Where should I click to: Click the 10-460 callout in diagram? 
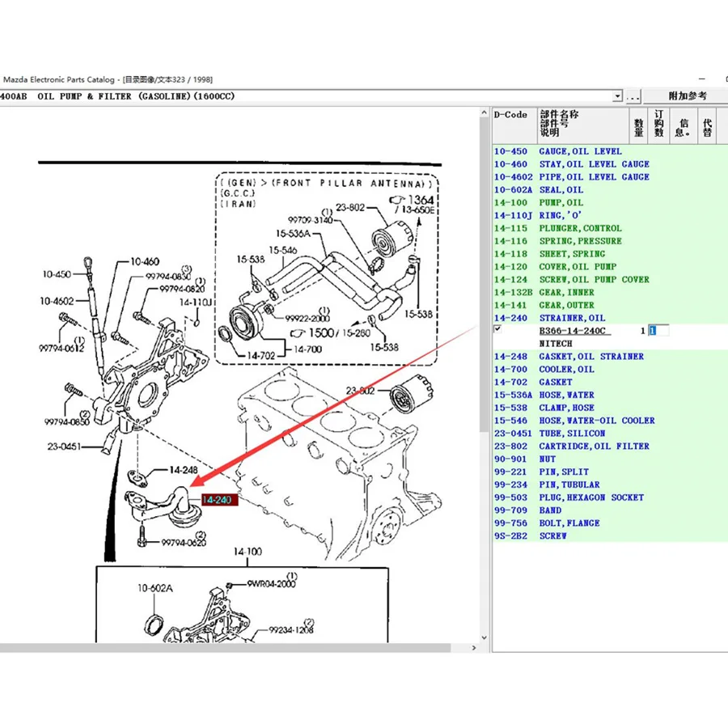point(145,261)
